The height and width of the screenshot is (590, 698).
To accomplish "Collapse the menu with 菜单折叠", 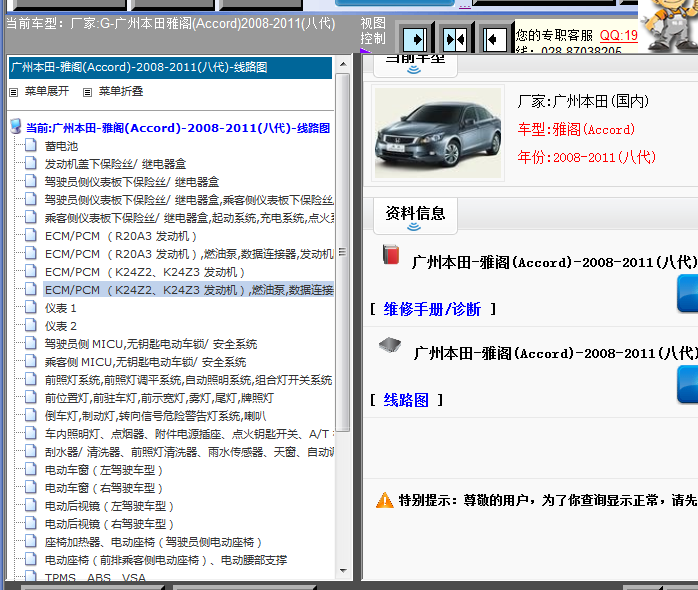I will pyautogui.click(x=121, y=91).
